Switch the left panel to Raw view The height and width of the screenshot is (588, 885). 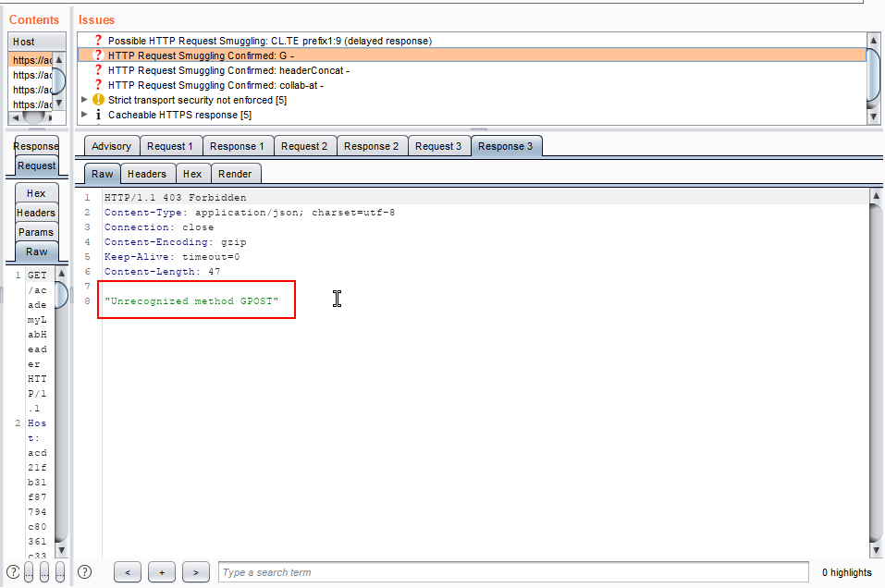[x=37, y=251]
